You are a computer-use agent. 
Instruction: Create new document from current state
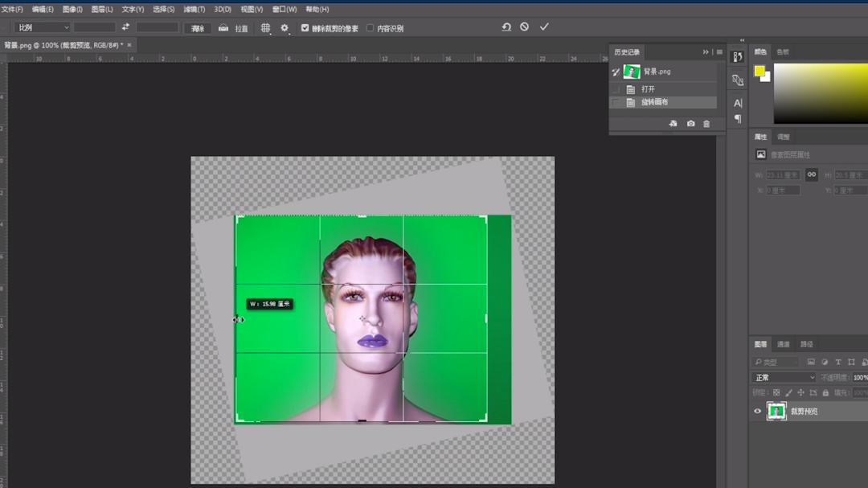674,124
